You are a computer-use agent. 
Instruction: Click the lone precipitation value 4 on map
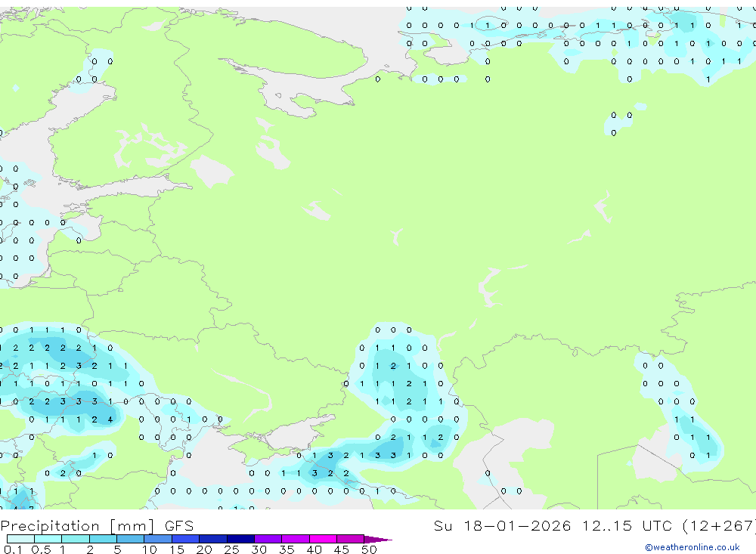(x=110, y=419)
